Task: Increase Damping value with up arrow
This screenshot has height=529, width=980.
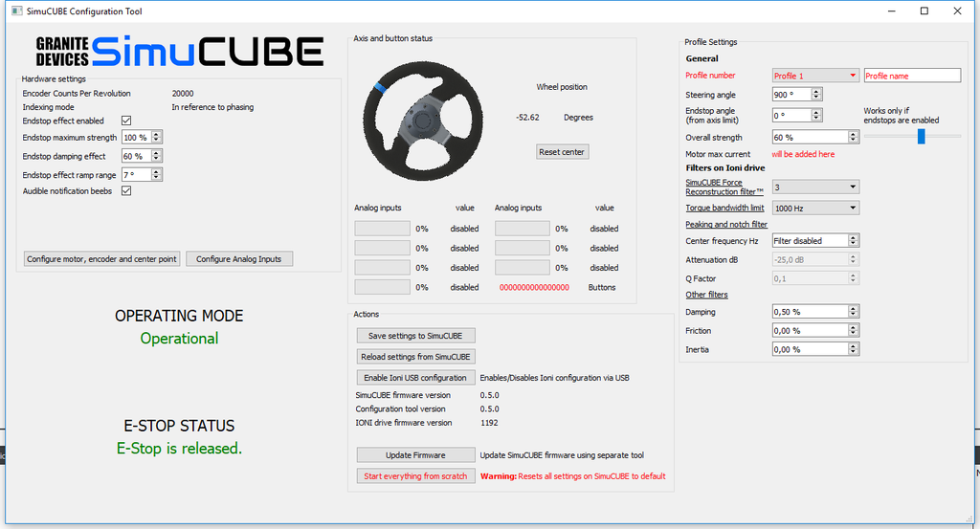Action: pos(853,308)
